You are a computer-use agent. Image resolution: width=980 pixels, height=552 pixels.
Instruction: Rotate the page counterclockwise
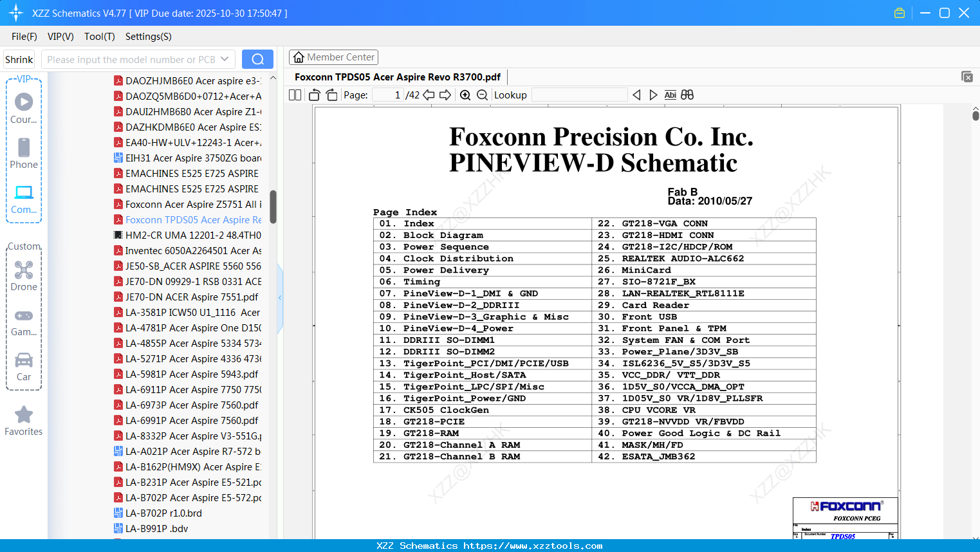(315, 95)
